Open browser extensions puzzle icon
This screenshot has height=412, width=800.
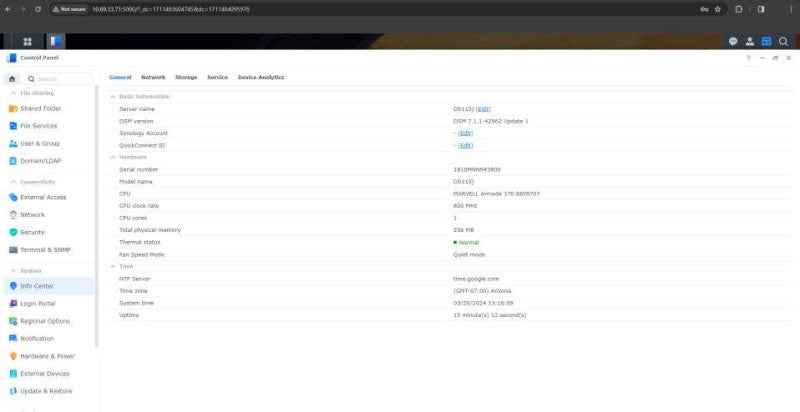739,9
